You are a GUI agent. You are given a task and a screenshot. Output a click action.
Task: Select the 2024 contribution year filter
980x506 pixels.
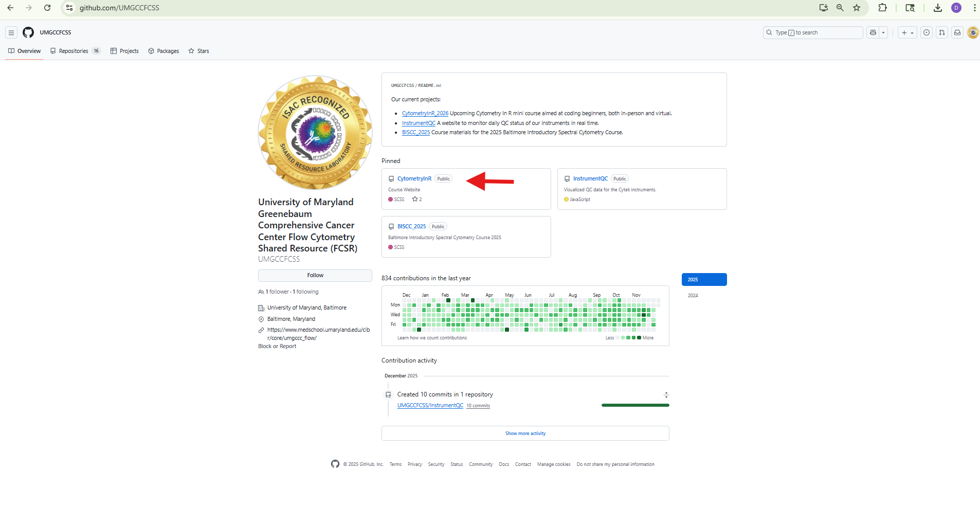pos(693,296)
